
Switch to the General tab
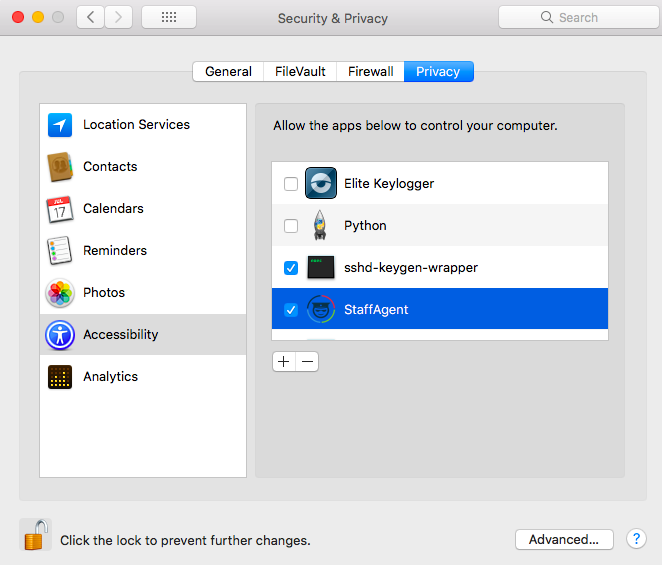click(x=228, y=71)
